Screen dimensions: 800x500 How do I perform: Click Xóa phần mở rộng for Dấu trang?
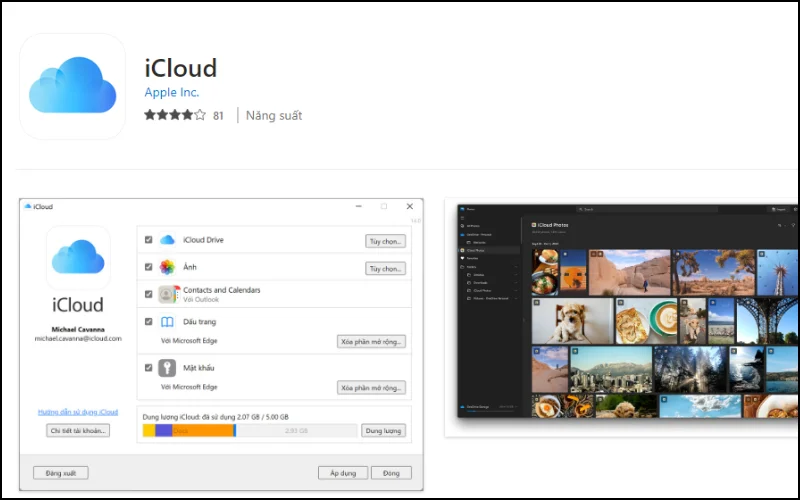click(x=371, y=341)
